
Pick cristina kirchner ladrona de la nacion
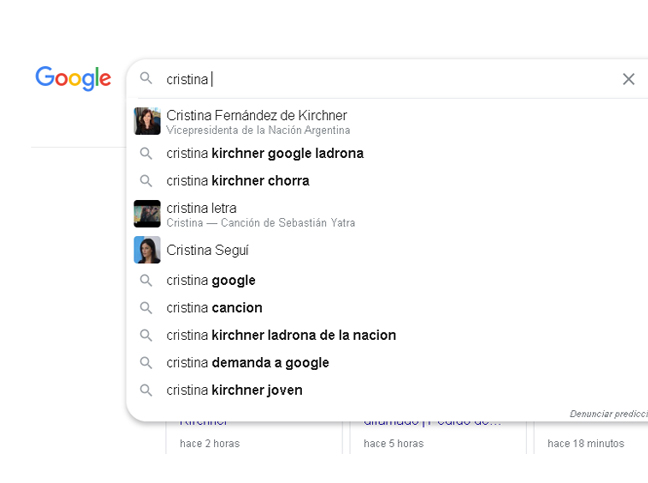pos(388,335)
